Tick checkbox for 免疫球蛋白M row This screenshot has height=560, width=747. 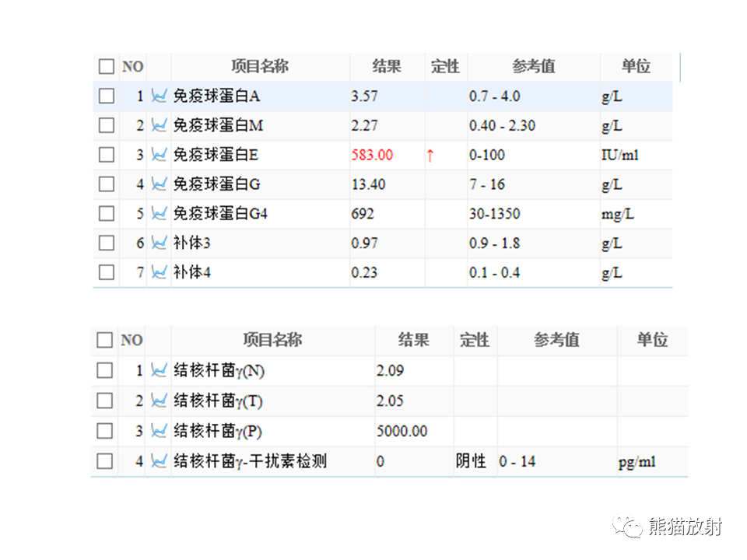(x=107, y=126)
